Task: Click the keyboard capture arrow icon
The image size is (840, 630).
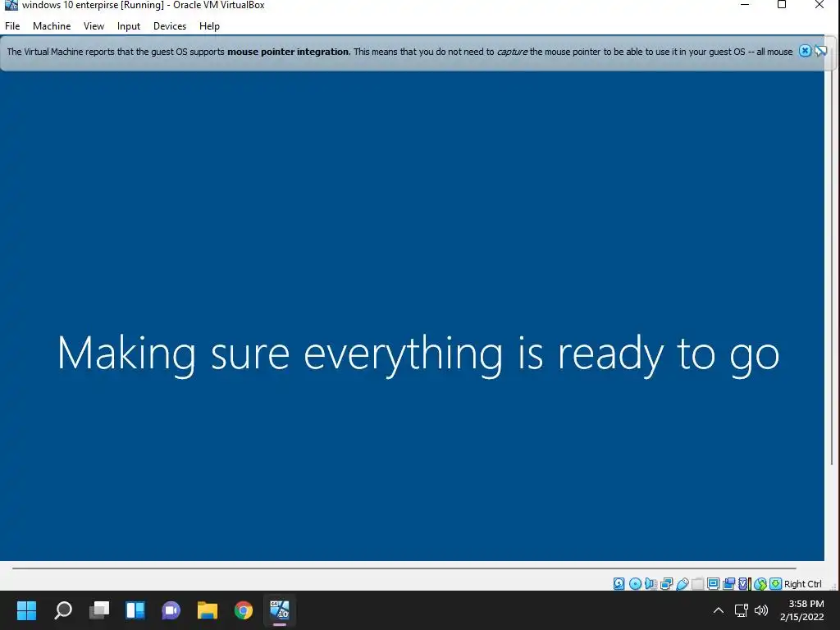Action: 775,583
